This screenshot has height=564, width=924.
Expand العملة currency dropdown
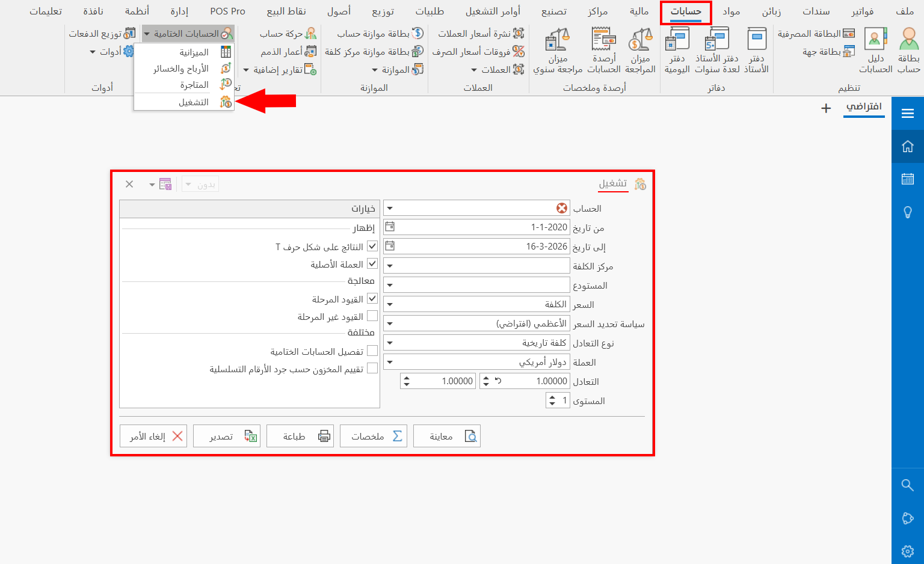coord(390,362)
